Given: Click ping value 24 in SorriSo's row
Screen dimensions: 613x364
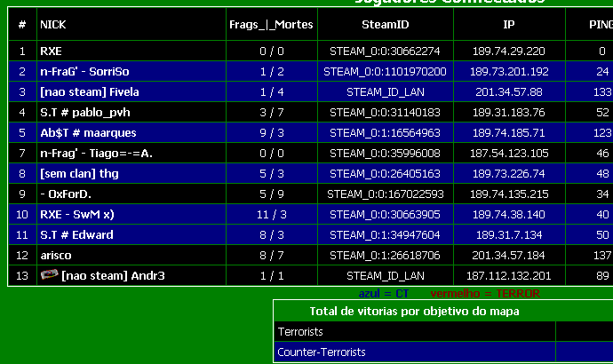Looking at the screenshot, I should click(x=602, y=72).
